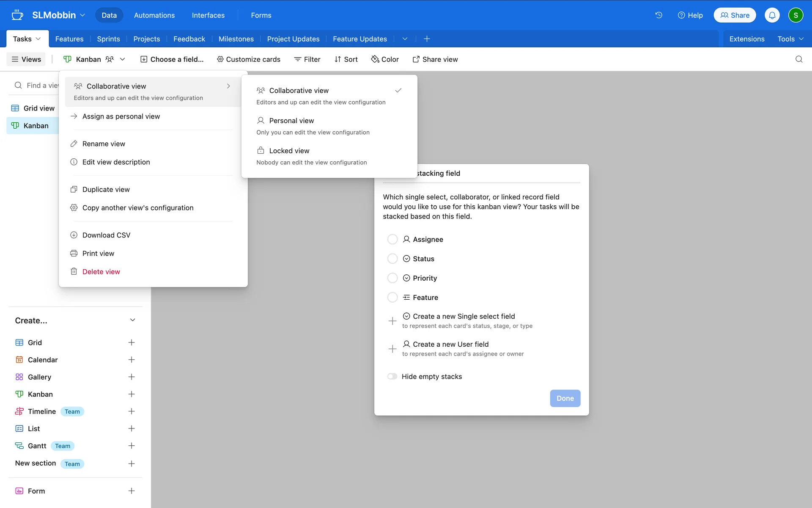This screenshot has height=508, width=812.
Task: Open base history clock icon
Action: [x=658, y=15]
